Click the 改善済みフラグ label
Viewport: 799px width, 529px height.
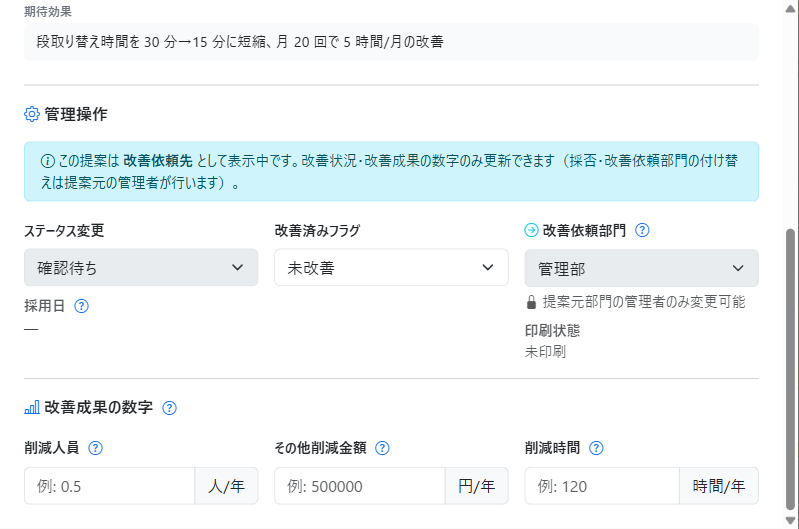317,230
